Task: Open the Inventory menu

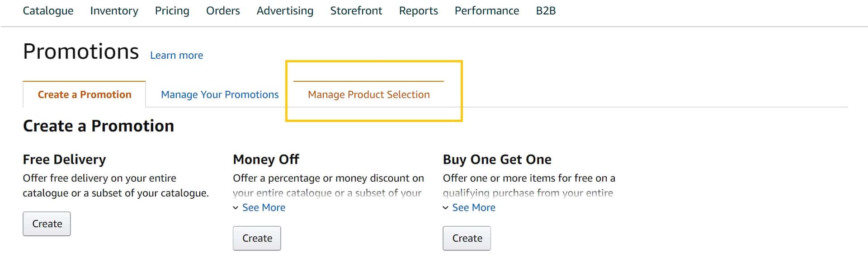Action: pos(114,11)
